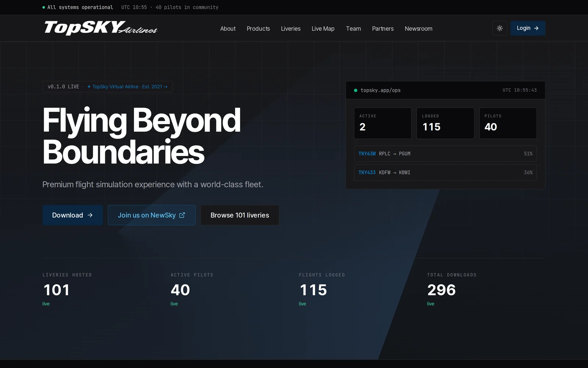
Task: Toggle the light/dark theme sun icon
Action: pos(499,28)
